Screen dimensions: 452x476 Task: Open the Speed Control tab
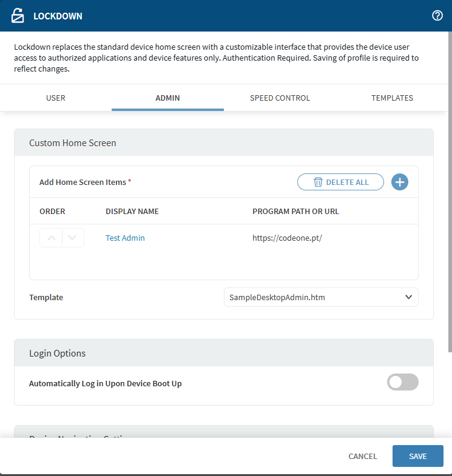[280, 98]
